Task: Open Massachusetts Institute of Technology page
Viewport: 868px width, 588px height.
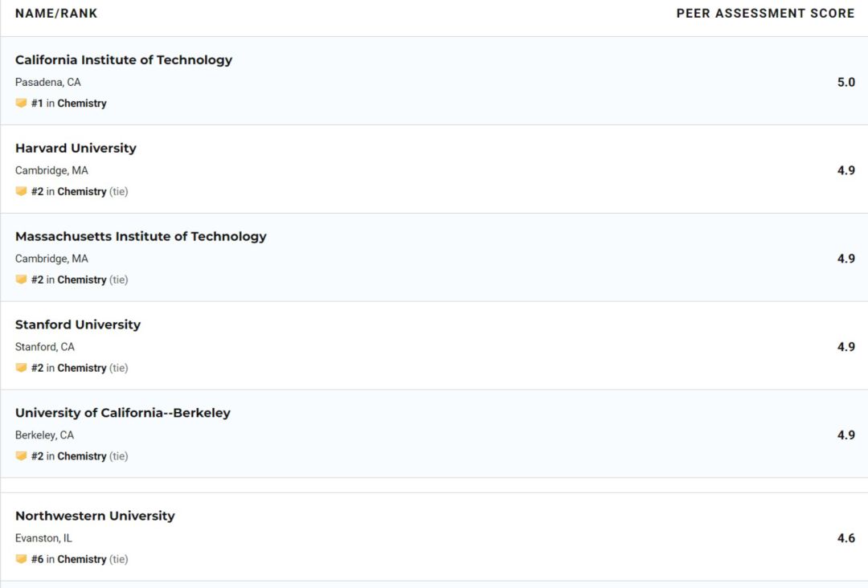Action: pos(141,237)
